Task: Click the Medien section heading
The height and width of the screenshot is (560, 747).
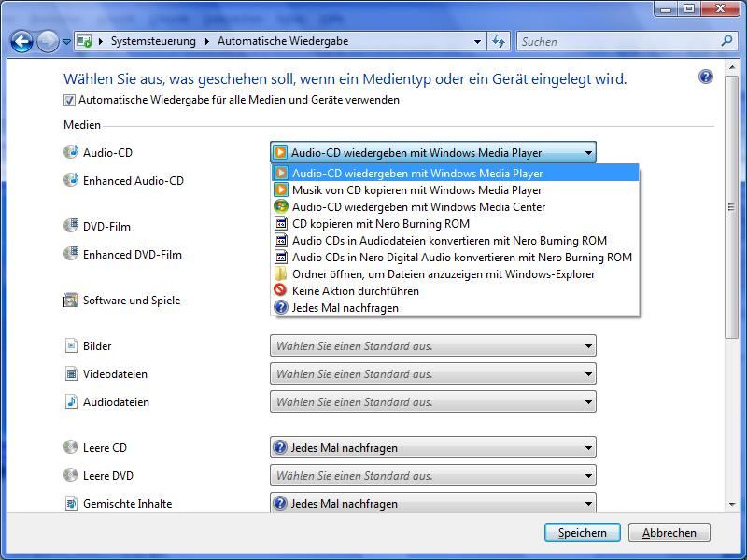Action: click(82, 125)
